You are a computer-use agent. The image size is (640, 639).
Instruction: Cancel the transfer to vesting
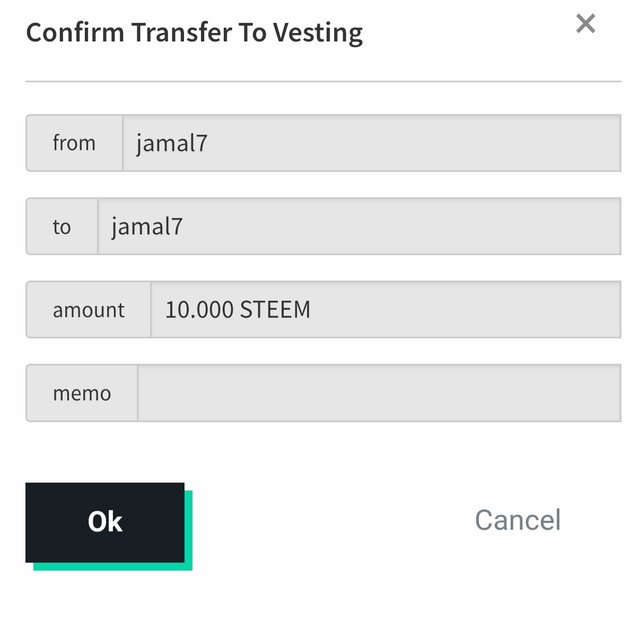pyautogui.click(x=517, y=520)
